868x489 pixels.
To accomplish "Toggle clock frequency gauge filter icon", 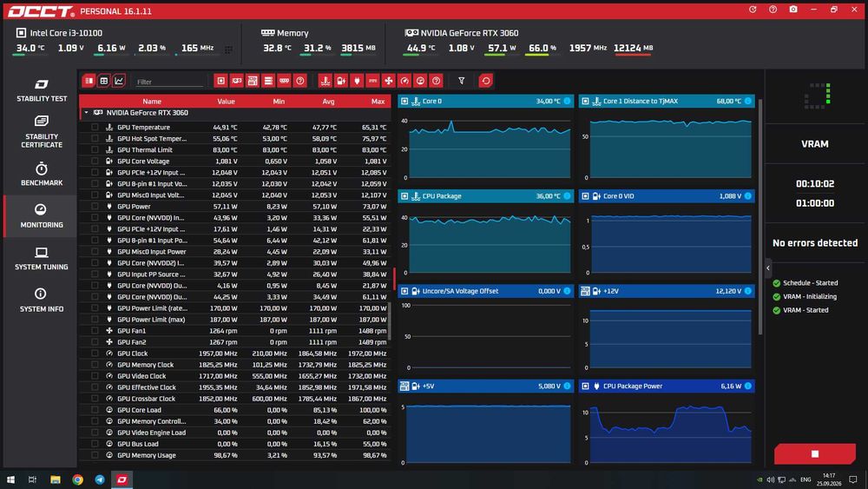I will coord(404,81).
